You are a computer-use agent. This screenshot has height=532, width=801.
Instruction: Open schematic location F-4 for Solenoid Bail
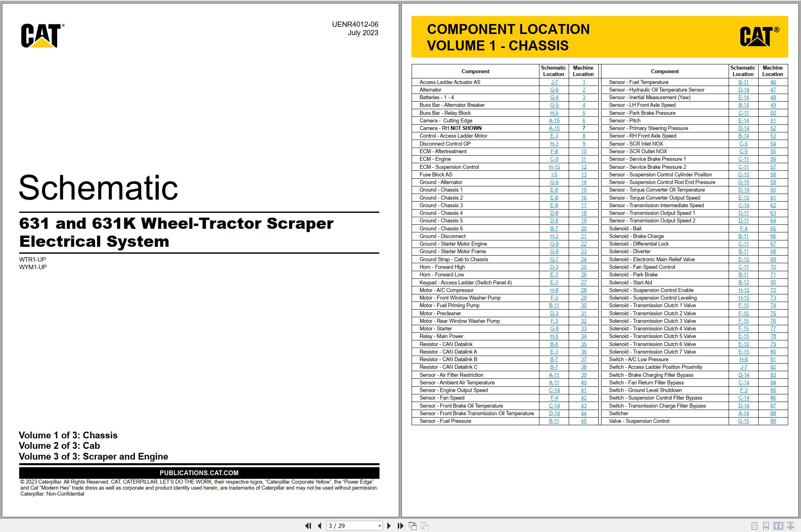pyautogui.click(x=744, y=228)
